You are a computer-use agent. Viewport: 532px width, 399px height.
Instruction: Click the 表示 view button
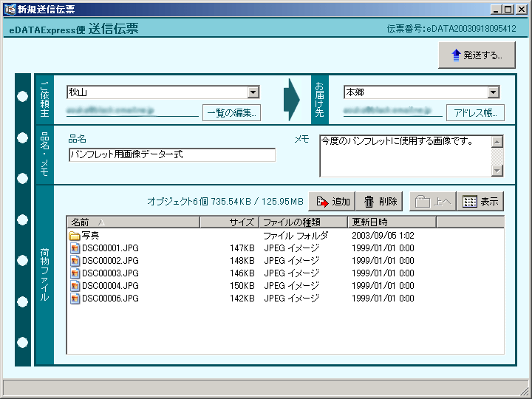click(480, 201)
